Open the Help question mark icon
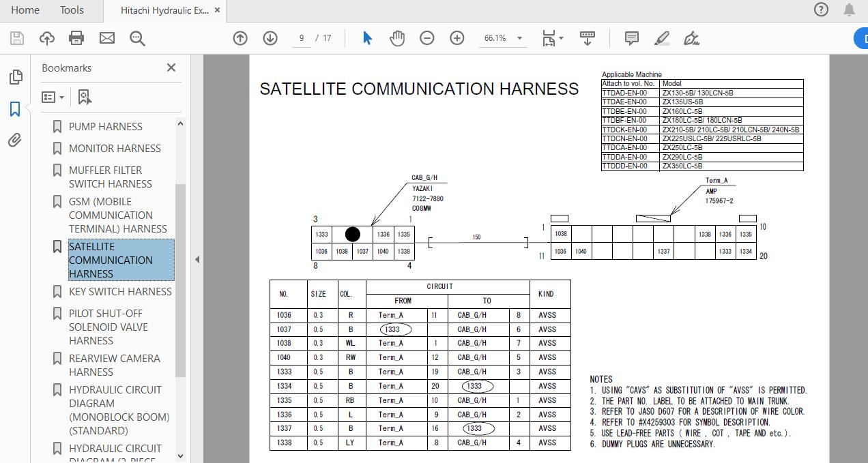This screenshot has width=868, height=463. pyautogui.click(x=822, y=10)
